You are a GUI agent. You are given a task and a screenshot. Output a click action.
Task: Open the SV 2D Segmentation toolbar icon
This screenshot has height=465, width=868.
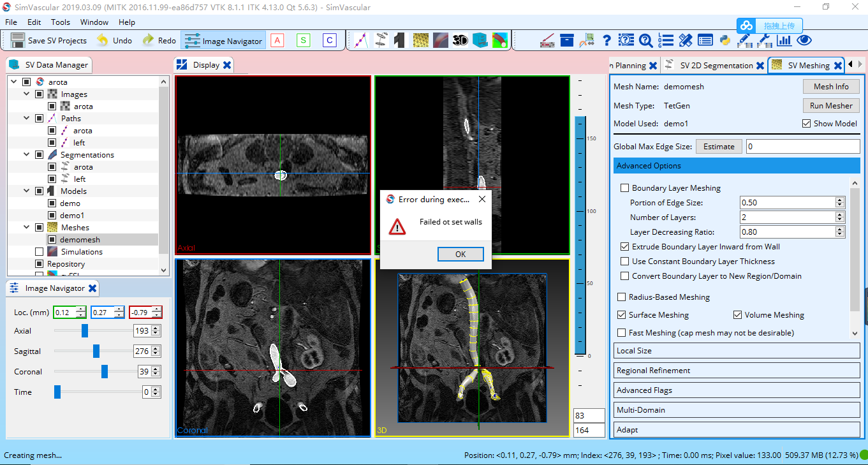381,40
